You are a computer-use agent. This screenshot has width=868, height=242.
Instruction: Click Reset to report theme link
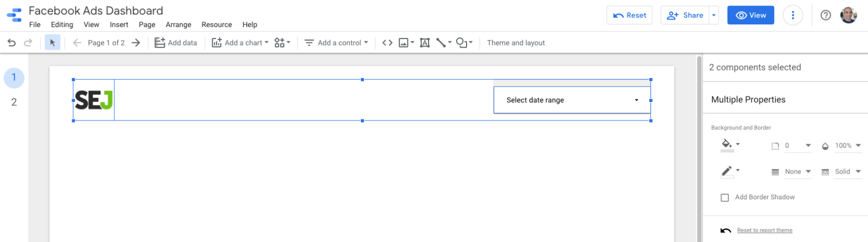tap(764, 230)
